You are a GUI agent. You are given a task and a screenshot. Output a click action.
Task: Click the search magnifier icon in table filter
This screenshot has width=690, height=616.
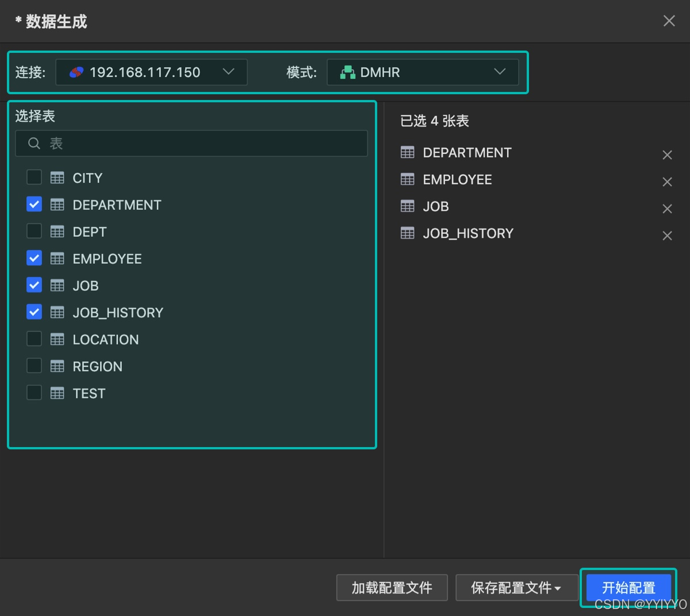click(x=34, y=143)
